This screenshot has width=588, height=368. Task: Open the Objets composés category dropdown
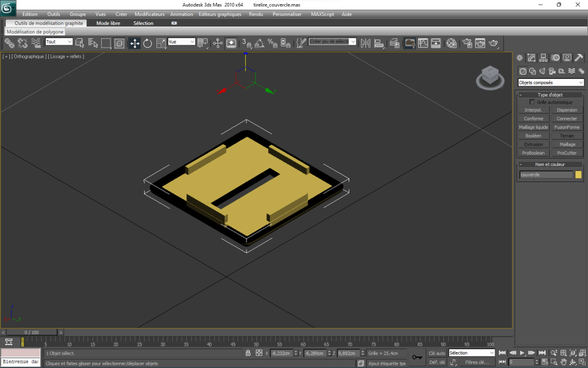tap(551, 82)
